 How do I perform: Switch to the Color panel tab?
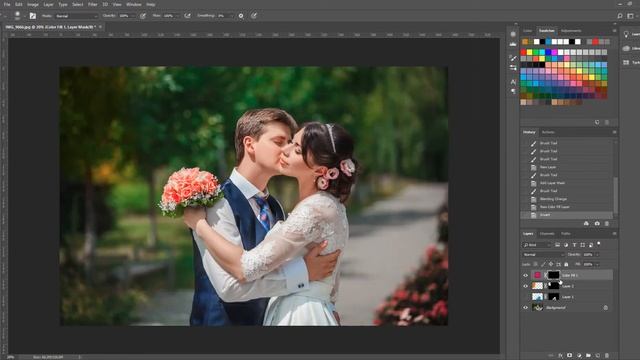click(528, 31)
